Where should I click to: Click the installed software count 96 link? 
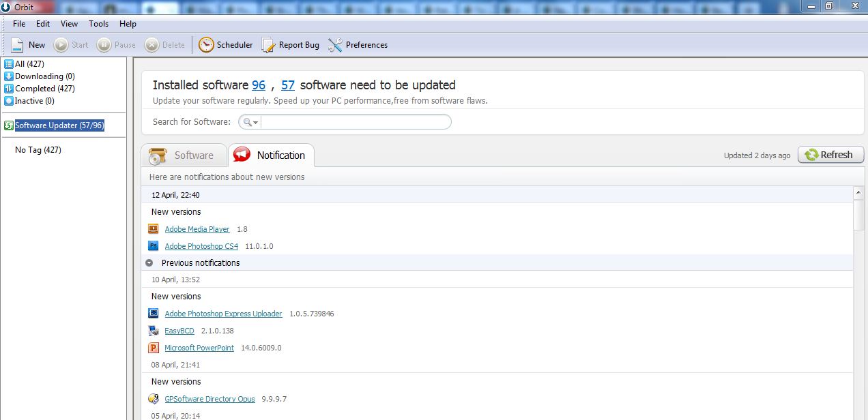(x=259, y=85)
